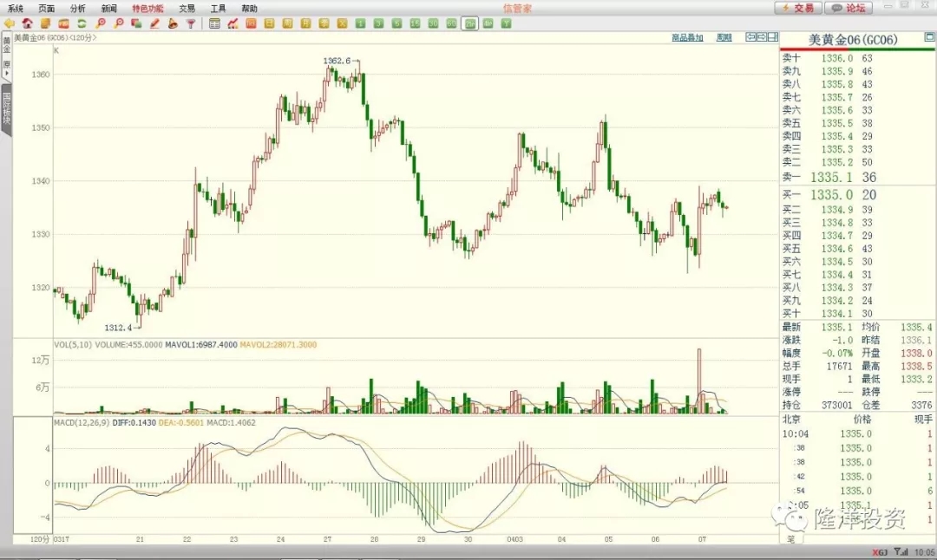Viewport: 937px width, 560px height.
Task: Click the 1362.6 high price label
Action: pos(337,61)
